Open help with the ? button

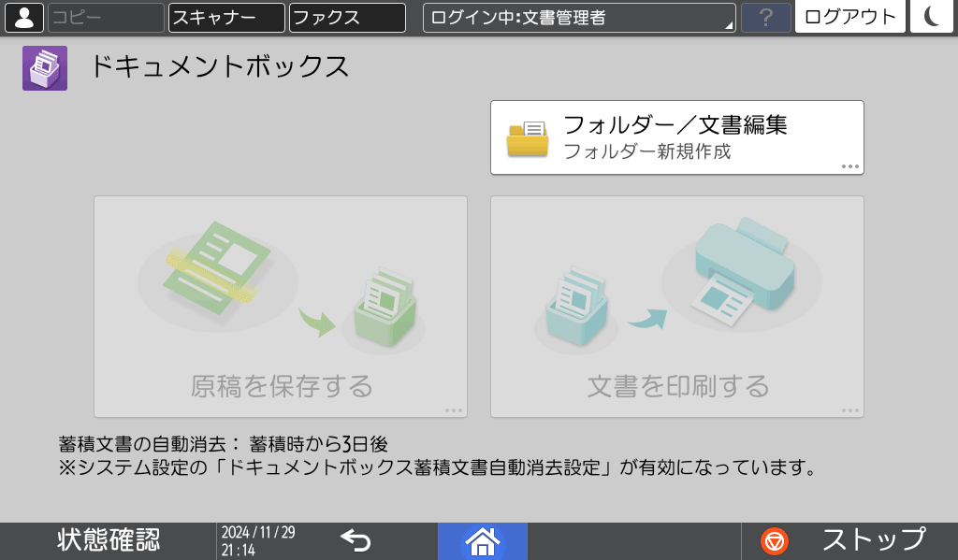coord(765,16)
